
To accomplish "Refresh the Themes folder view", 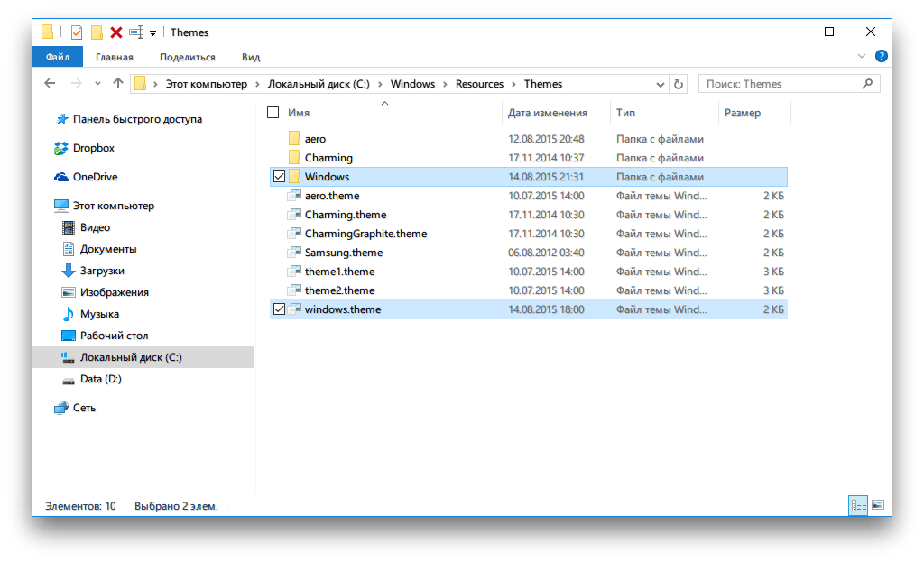I will (679, 84).
